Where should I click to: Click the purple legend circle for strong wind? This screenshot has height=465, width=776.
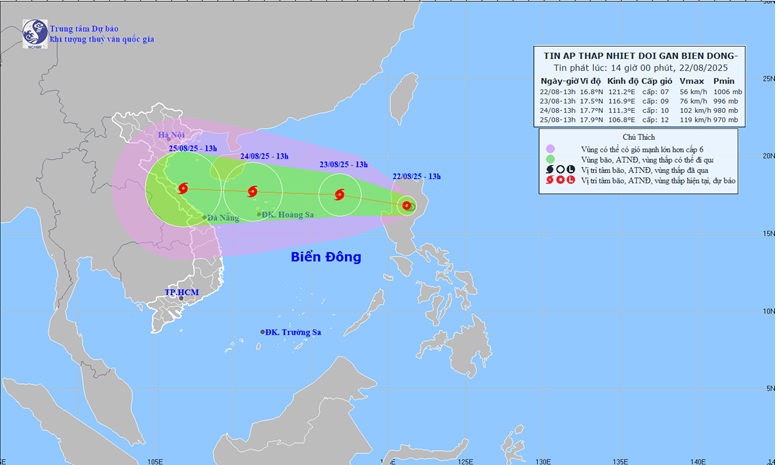pyautogui.click(x=549, y=147)
